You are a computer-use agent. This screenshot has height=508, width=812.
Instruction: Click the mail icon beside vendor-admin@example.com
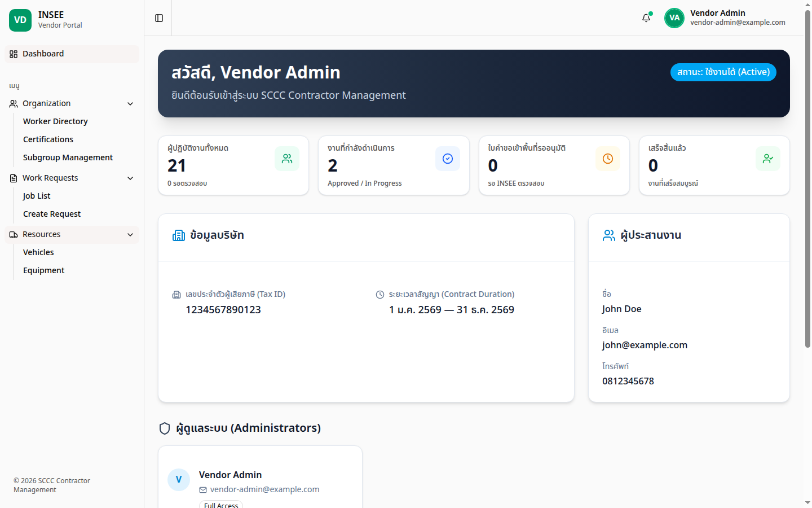click(203, 490)
